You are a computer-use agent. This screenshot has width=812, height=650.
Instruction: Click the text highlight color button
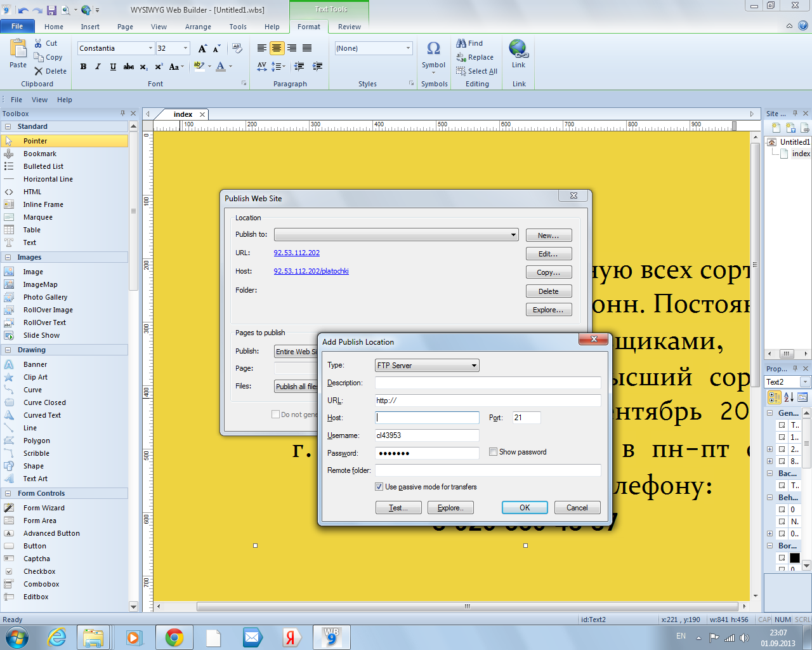199,67
